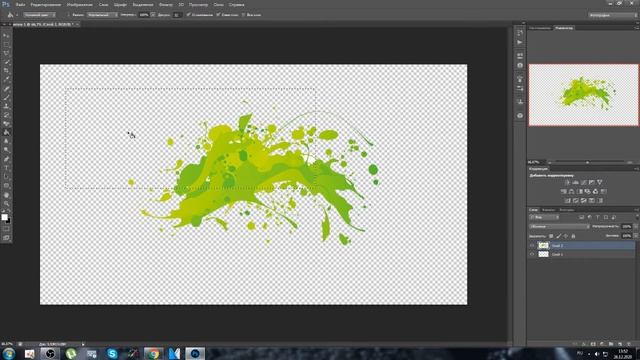Toggle Quick Mask mode
This screenshot has height=360, width=640.
tap(6, 229)
